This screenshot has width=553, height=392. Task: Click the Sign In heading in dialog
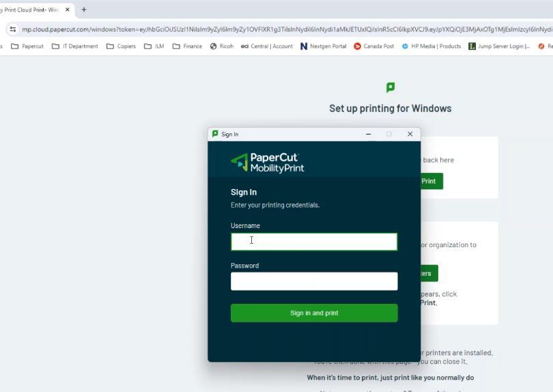(244, 193)
